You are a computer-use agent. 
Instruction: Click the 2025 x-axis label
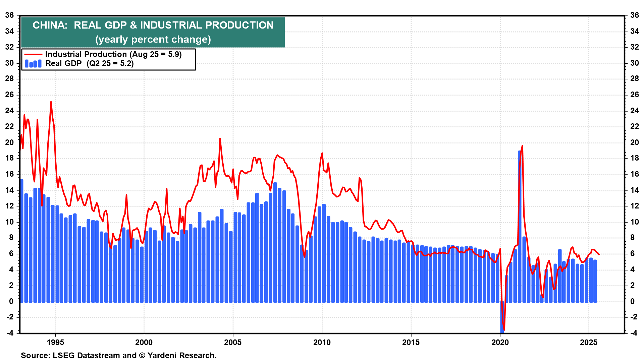(589, 342)
